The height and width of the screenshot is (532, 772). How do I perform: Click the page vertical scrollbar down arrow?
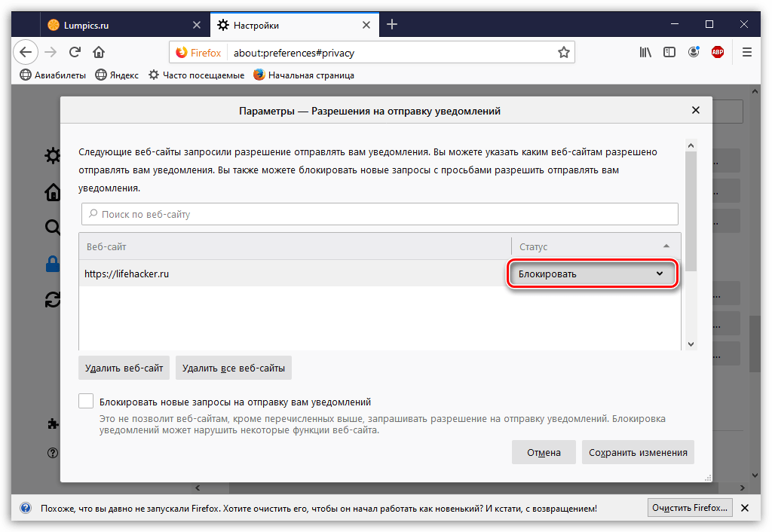click(x=755, y=475)
